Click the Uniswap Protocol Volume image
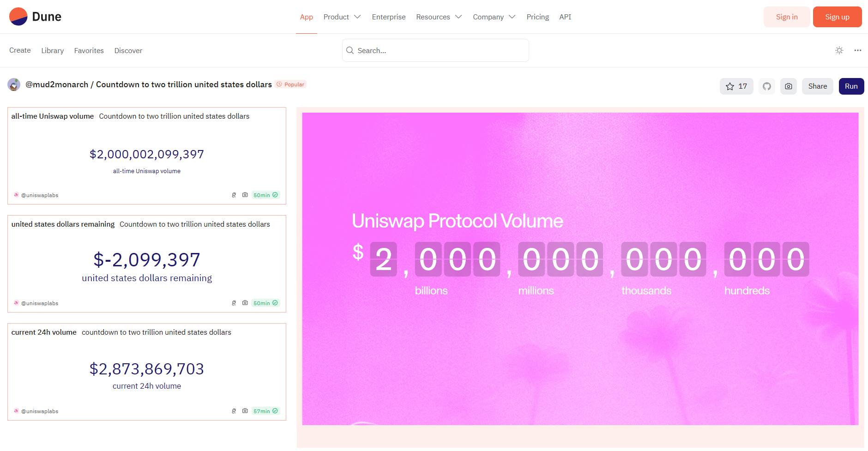 click(580, 269)
